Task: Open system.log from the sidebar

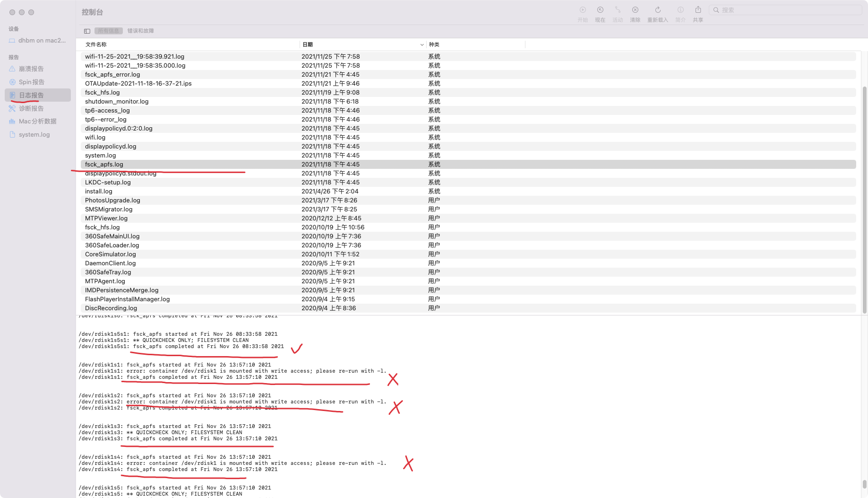Action: tap(38, 135)
